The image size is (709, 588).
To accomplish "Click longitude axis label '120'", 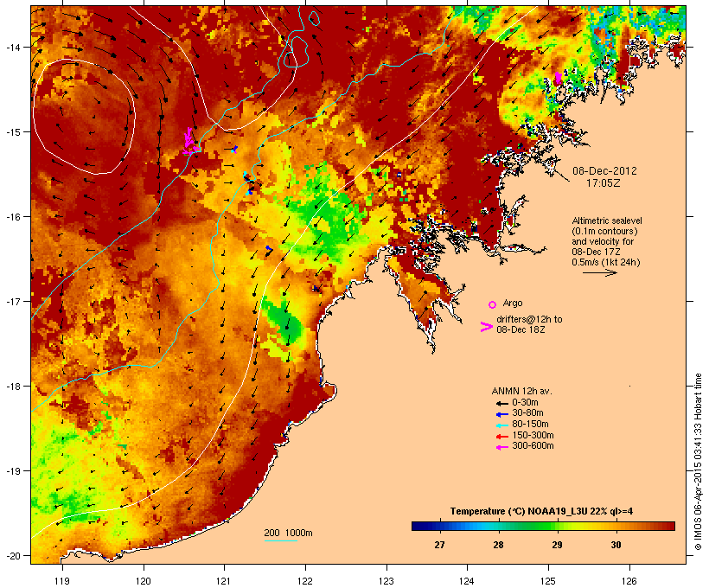I will (x=144, y=581).
